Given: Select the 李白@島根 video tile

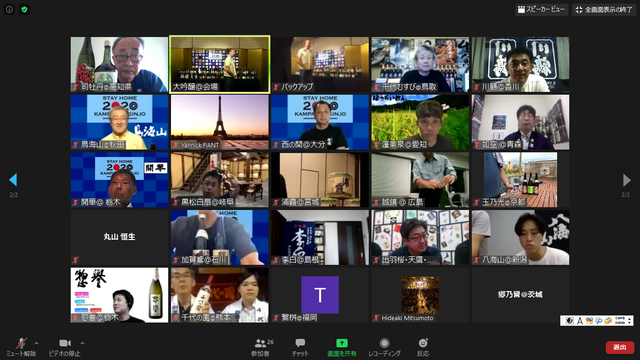Looking at the screenshot, I should [320, 237].
